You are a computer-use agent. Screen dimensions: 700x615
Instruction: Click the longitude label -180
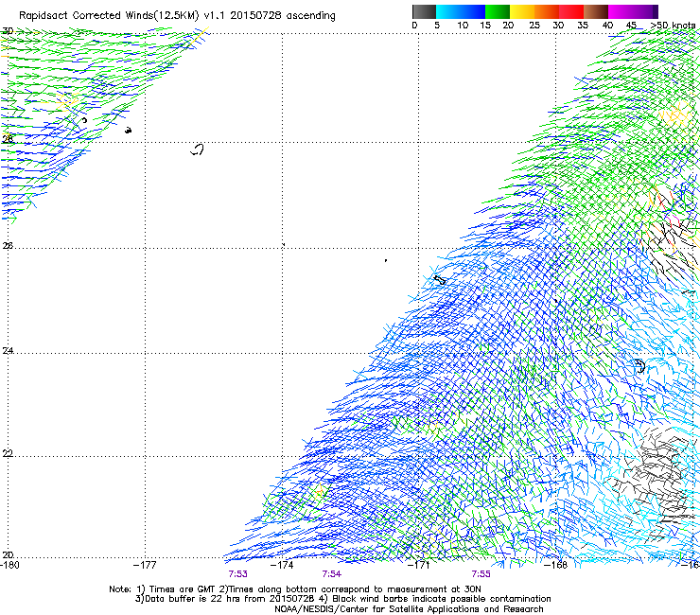coord(9,565)
